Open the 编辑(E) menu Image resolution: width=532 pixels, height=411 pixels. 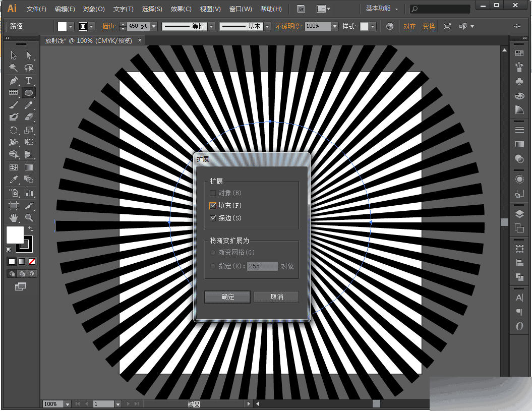pos(65,9)
